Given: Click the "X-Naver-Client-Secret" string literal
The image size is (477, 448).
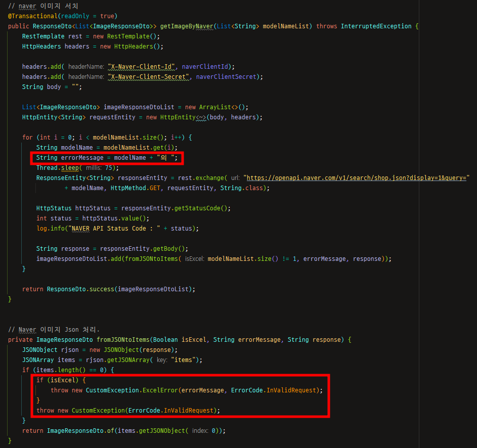Looking at the screenshot, I should tap(148, 77).
